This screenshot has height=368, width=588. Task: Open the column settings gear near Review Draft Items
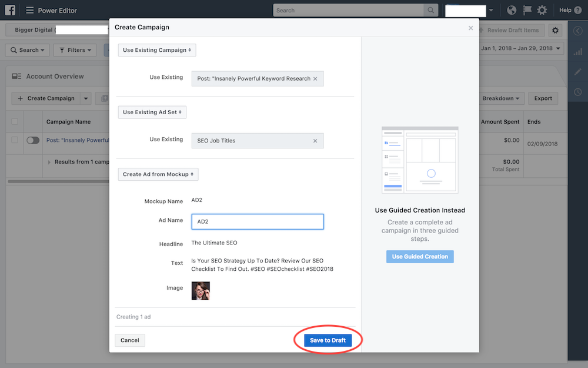click(x=556, y=30)
